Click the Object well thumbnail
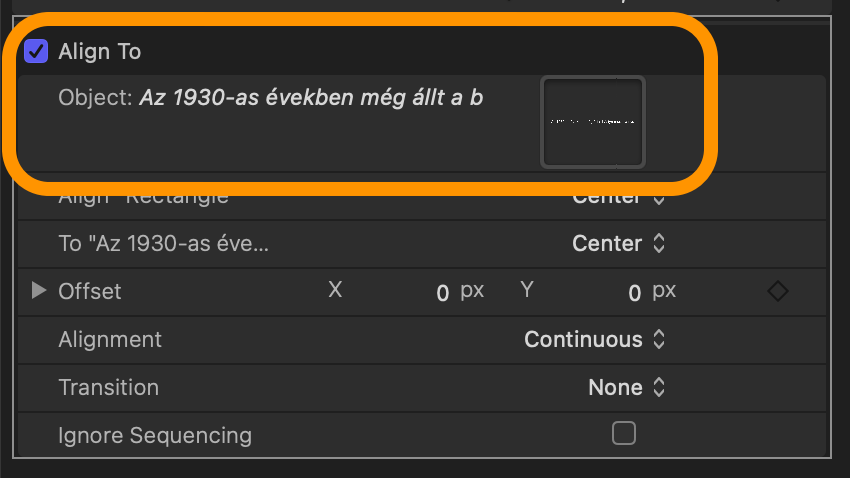Viewport: 850px width, 478px height. [x=593, y=122]
